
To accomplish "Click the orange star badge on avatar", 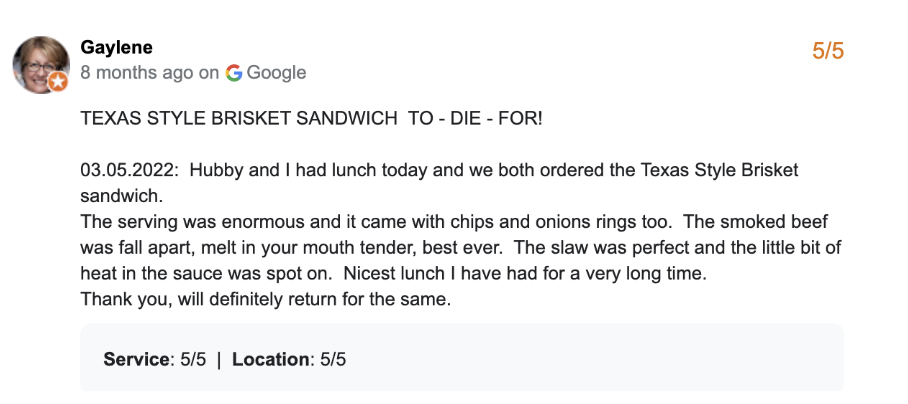I will pyautogui.click(x=57, y=82).
